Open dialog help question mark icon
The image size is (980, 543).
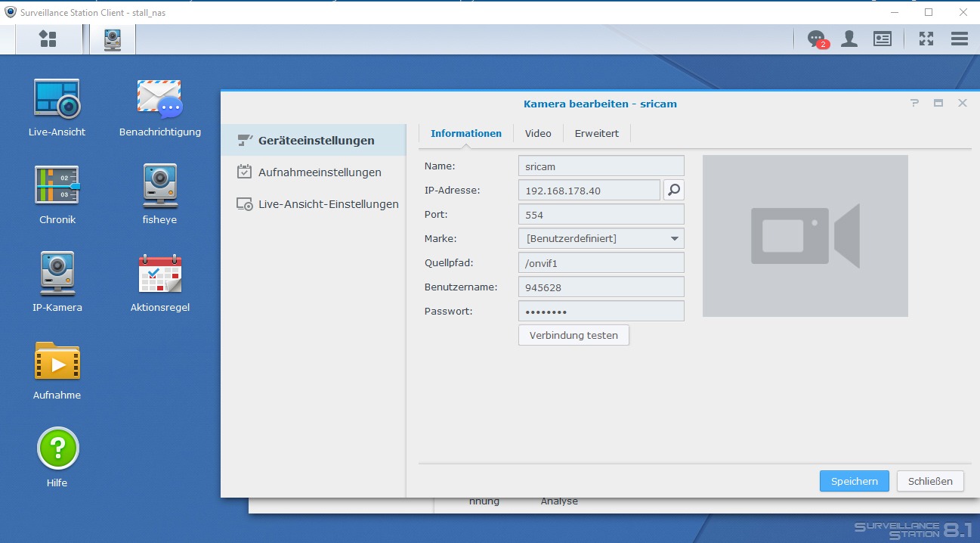pyautogui.click(x=914, y=104)
